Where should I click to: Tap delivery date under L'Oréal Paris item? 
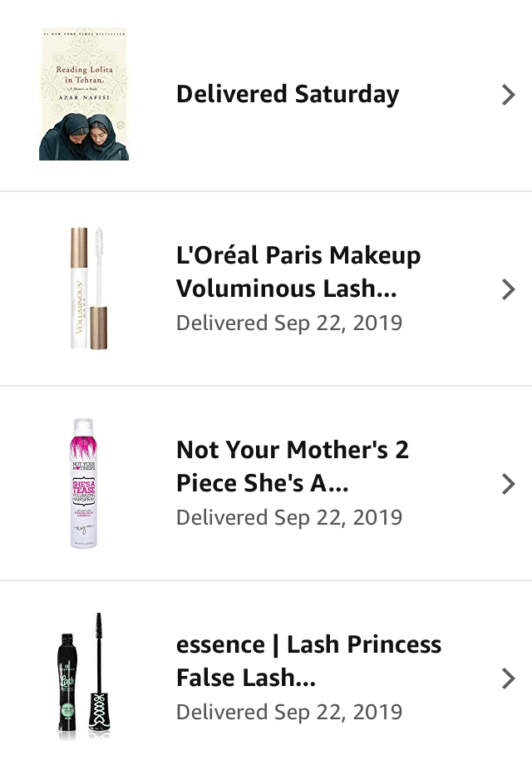[x=289, y=323]
